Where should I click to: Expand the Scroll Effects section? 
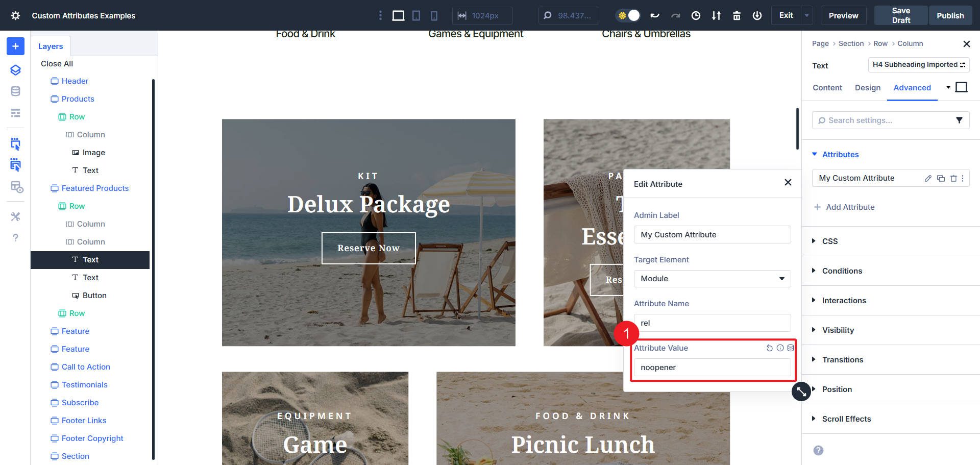846,419
